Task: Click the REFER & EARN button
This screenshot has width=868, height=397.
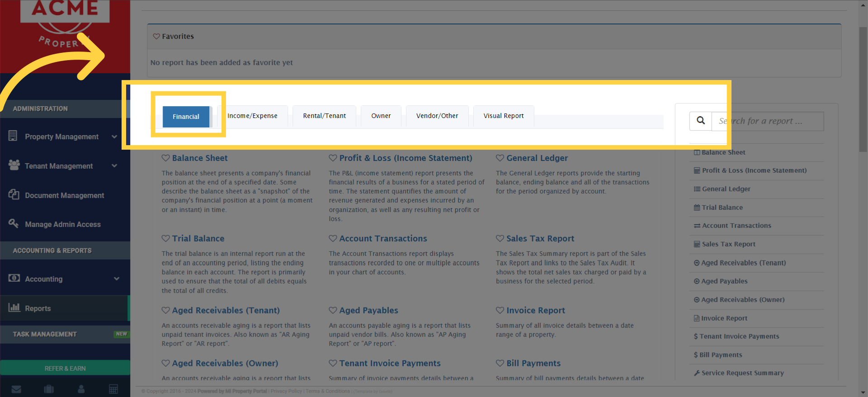Action: [65, 368]
